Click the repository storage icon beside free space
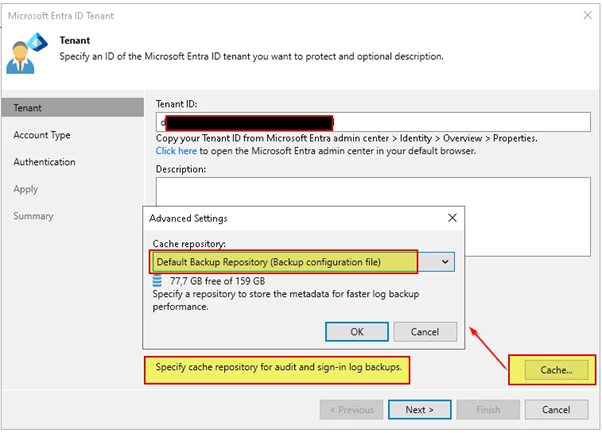Image resolution: width=602 pixels, height=433 pixels. click(157, 281)
